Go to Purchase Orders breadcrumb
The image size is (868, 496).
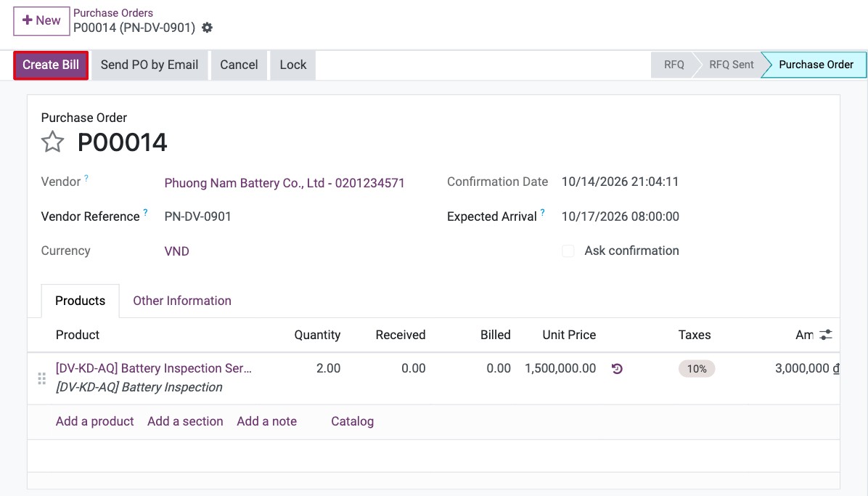(113, 13)
